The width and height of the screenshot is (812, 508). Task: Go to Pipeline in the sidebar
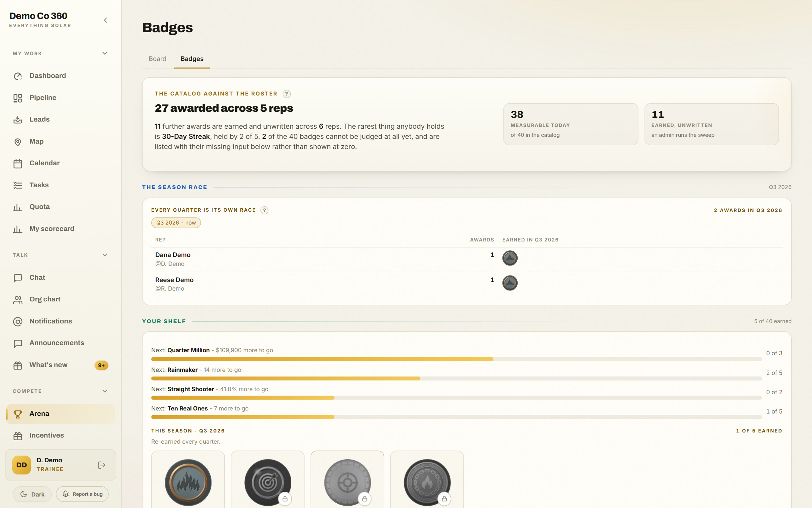pyautogui.click(x=61, y=98)
